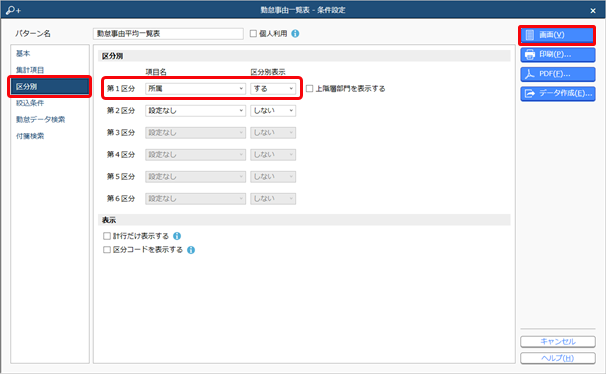
Task: Open 第1区分 区分別表示 dropdown showing する
Action: [x=273, y=88]
